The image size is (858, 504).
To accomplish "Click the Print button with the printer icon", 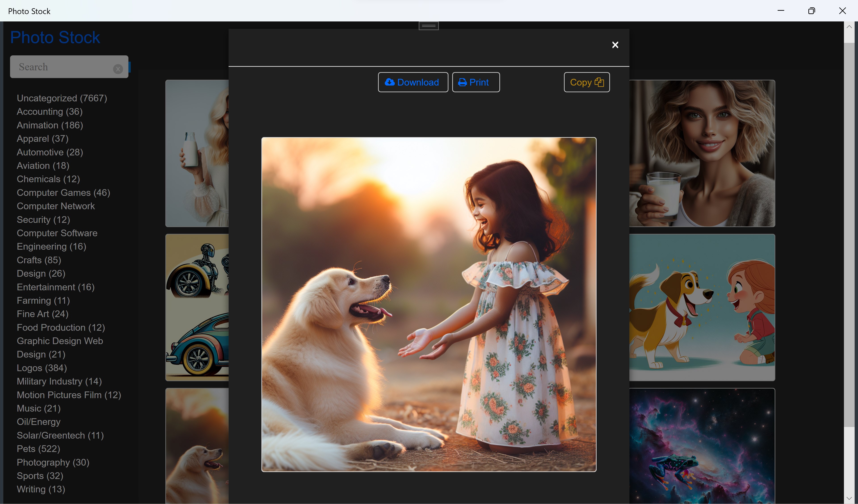I will coord(476,82).
